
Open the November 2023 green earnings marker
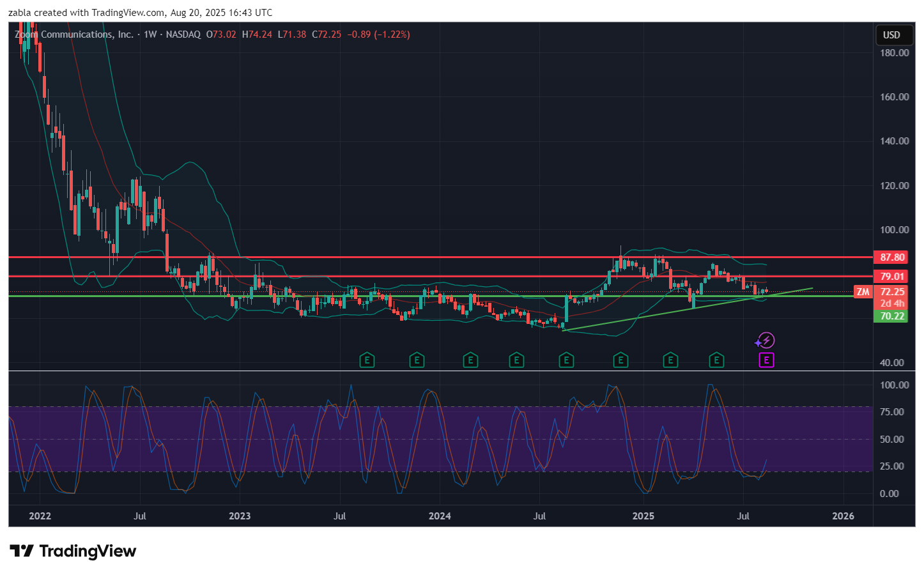(417, 360)
